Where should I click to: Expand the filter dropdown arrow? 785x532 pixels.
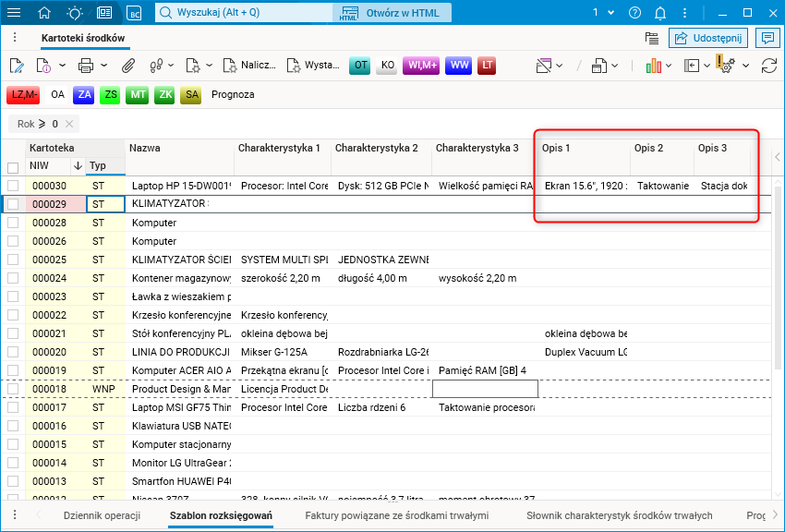[x=560, y=65]
